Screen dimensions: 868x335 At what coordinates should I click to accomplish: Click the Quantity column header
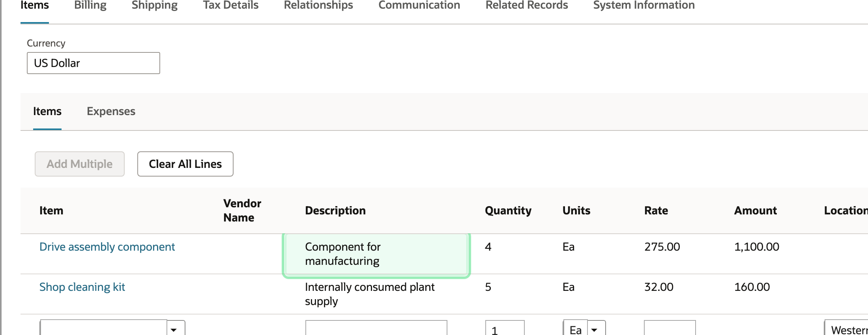point(508,210)
